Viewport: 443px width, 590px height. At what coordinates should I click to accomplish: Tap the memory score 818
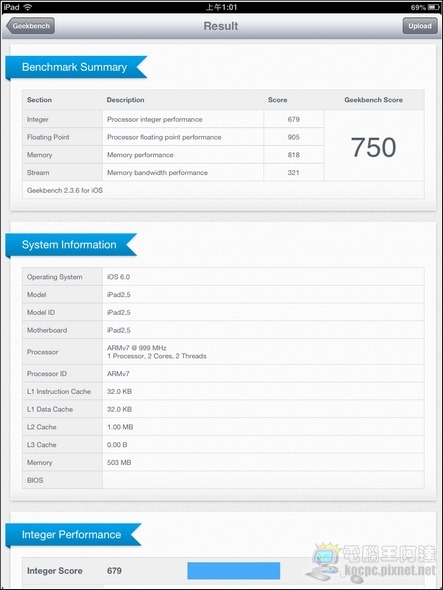coord(294,155)
